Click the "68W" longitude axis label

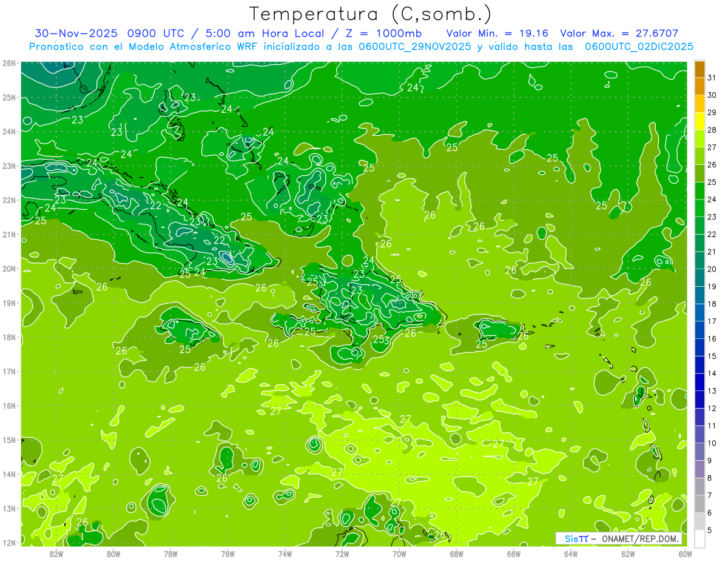457,553
